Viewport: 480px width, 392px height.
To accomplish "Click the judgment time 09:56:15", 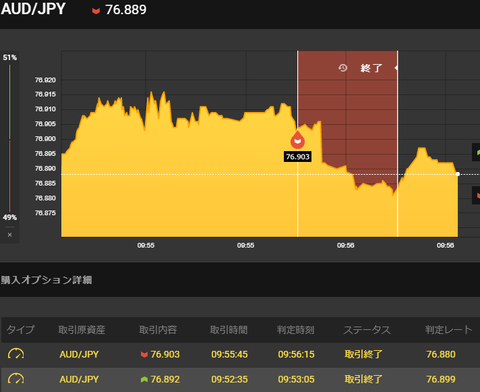I will point(296,354).
